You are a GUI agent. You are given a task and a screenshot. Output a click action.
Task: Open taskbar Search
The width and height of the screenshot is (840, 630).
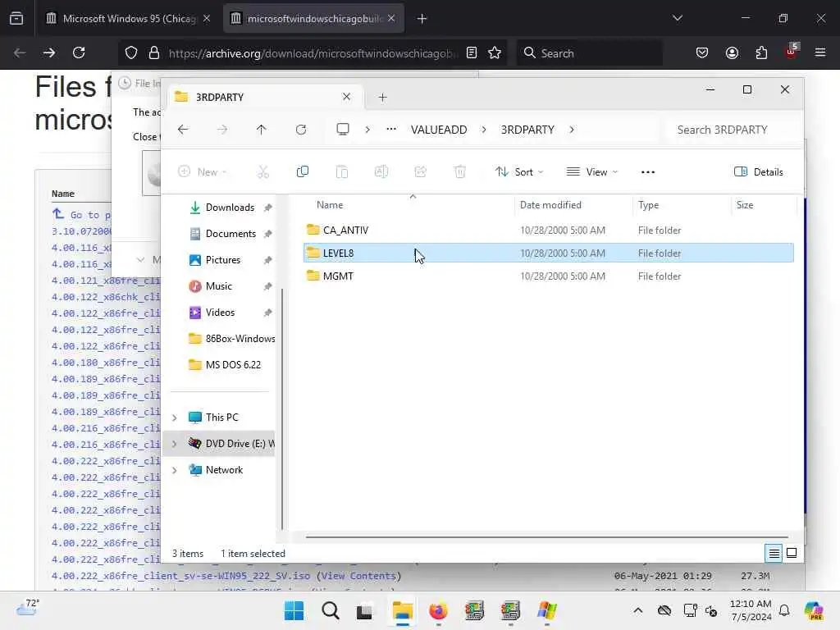click(x=330, y=610)
